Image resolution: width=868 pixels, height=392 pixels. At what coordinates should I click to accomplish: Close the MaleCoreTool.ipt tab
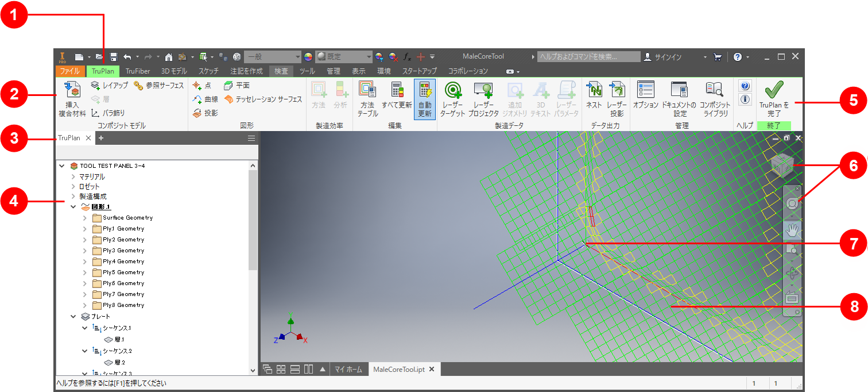point(431,369)
